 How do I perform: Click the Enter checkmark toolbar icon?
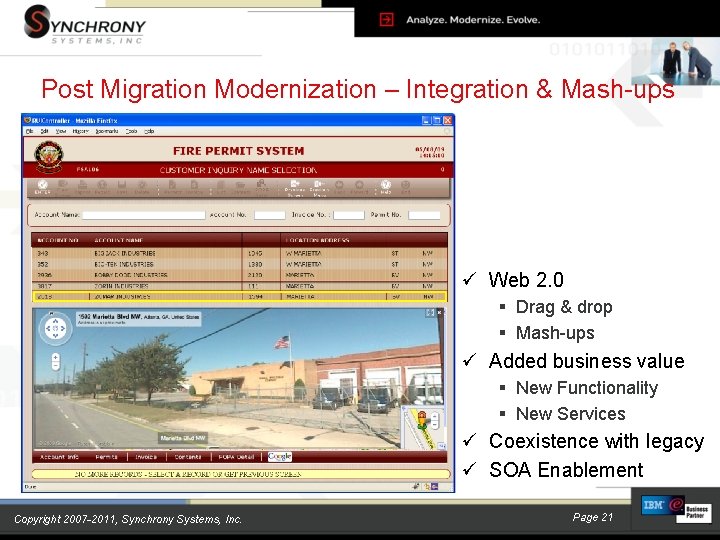point(42,187)
